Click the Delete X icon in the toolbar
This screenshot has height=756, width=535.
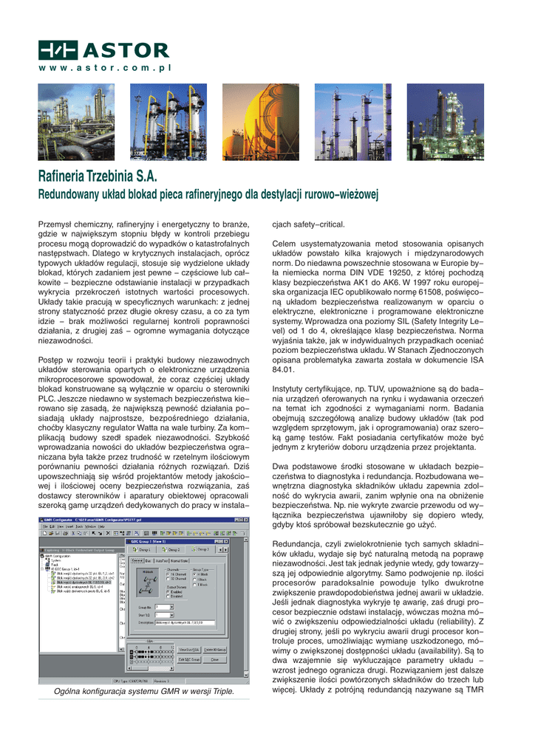coord(107,532)
